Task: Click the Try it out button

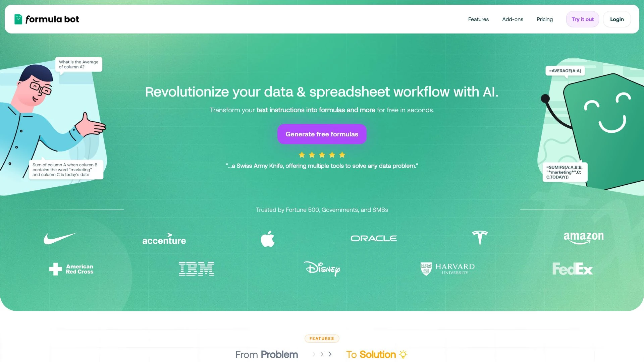Action: click(x=582, y=19)
